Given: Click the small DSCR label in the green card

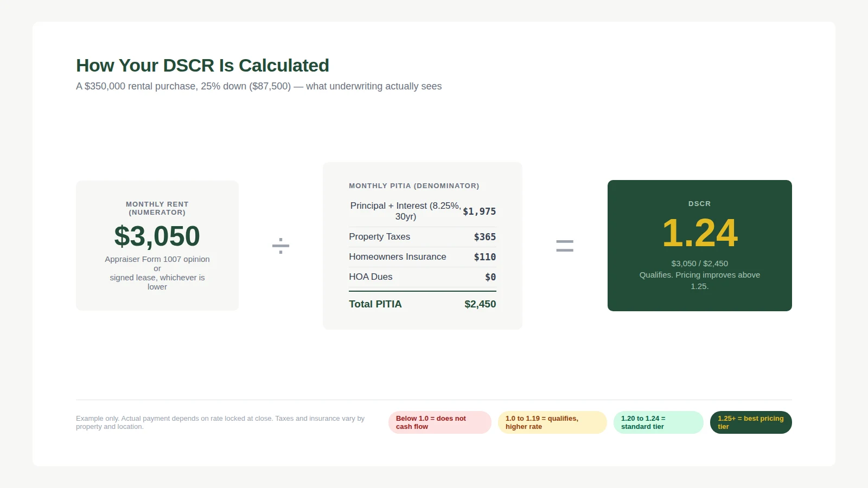Looking at the screenshot, I should click(700, 204).
